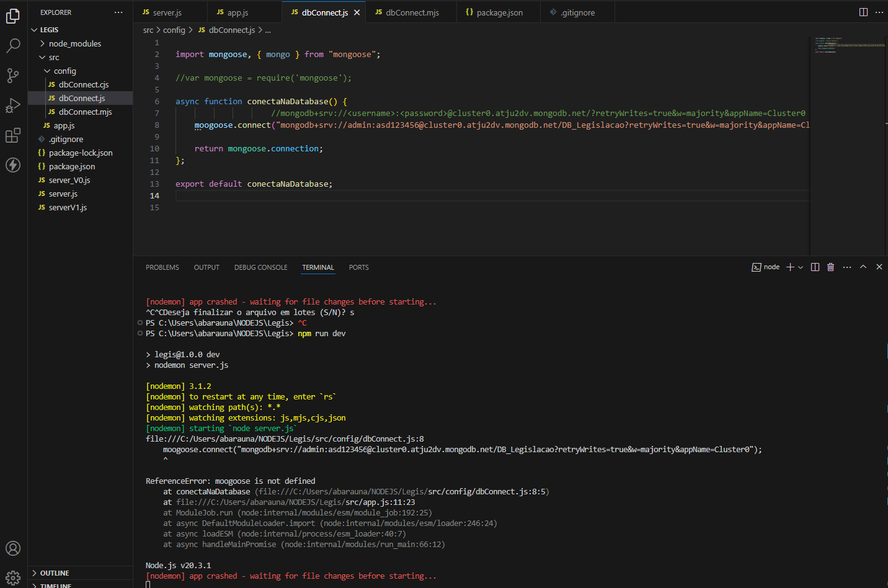Open package.json in the Explorer tree

(x=81, y=166)
